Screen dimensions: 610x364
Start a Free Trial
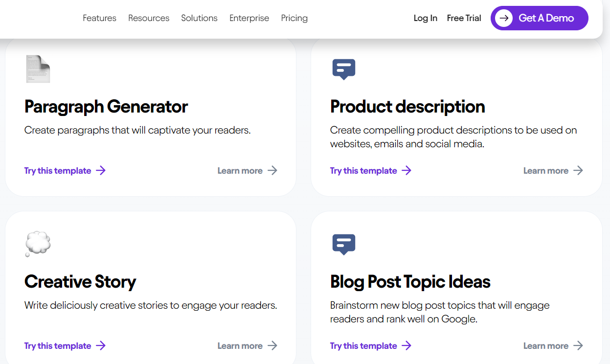464,18
